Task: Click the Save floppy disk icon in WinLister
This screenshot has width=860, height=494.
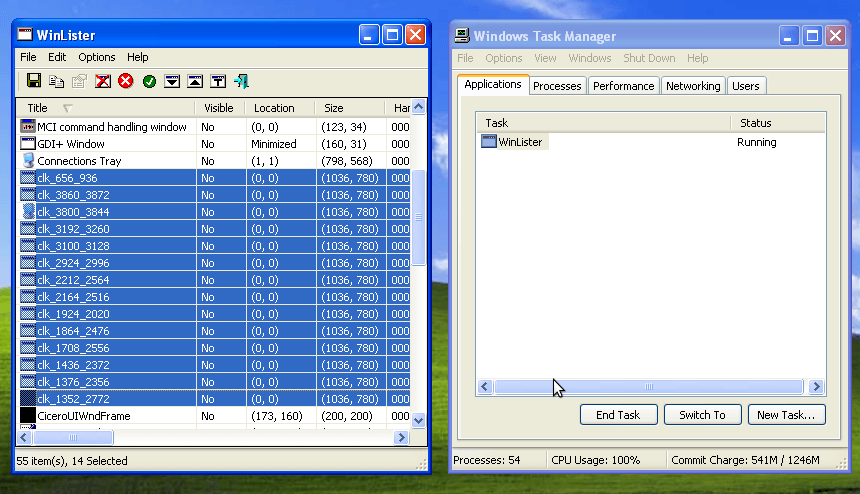Action: [x=33, y=81]
